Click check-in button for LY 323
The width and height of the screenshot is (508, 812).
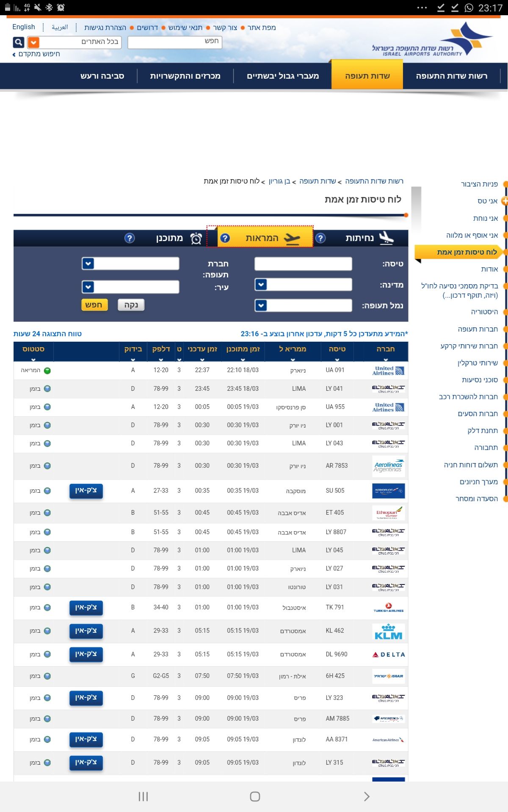[86, 698]
